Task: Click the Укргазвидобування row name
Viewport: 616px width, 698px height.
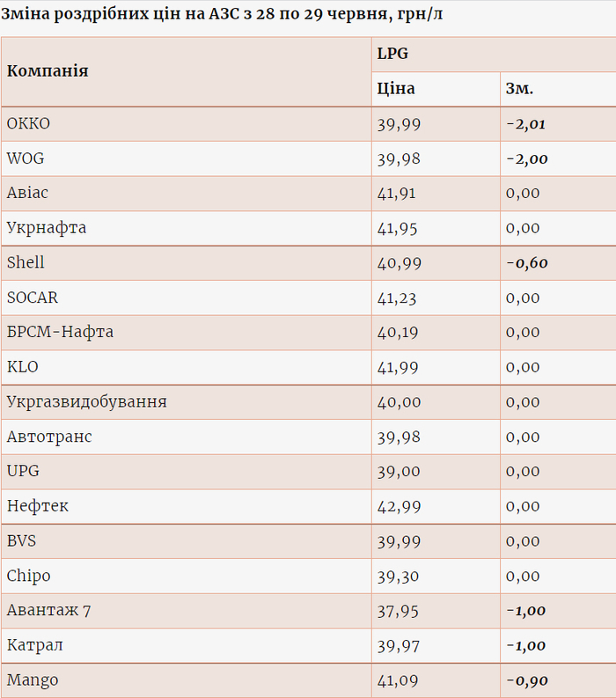Action: tap(86, 402)
